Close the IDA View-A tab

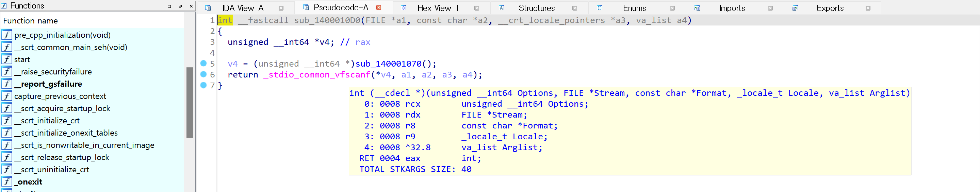[x=281, y=8]
